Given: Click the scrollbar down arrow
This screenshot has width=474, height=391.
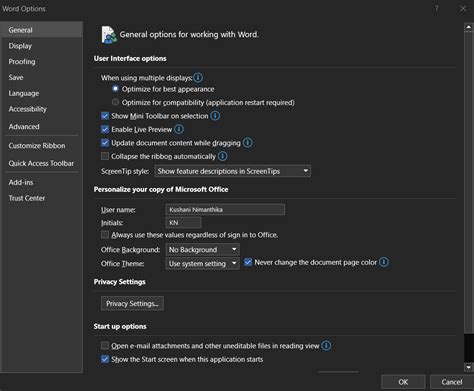Looking at the screenshot, I should (469, 367).
